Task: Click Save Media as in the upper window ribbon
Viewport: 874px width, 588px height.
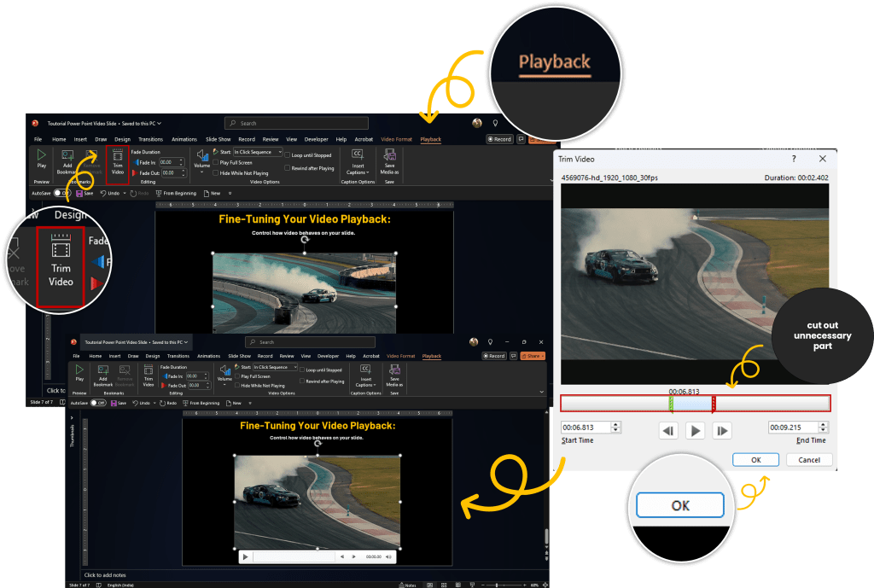Action: click(389, 160)
